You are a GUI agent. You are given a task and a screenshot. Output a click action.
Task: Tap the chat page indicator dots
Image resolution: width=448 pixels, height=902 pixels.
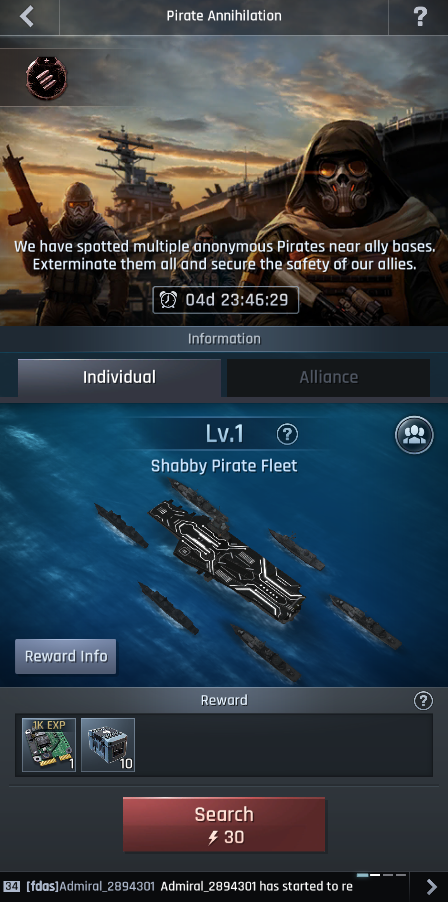point(381,875)
